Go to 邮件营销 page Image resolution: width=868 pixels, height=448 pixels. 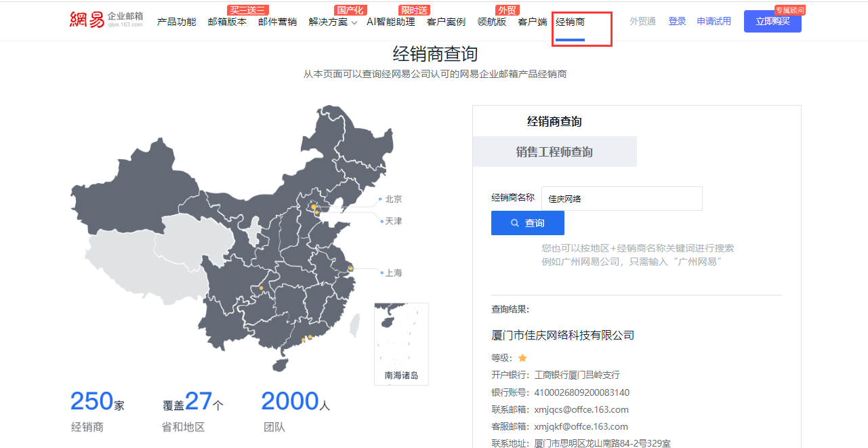277,22
